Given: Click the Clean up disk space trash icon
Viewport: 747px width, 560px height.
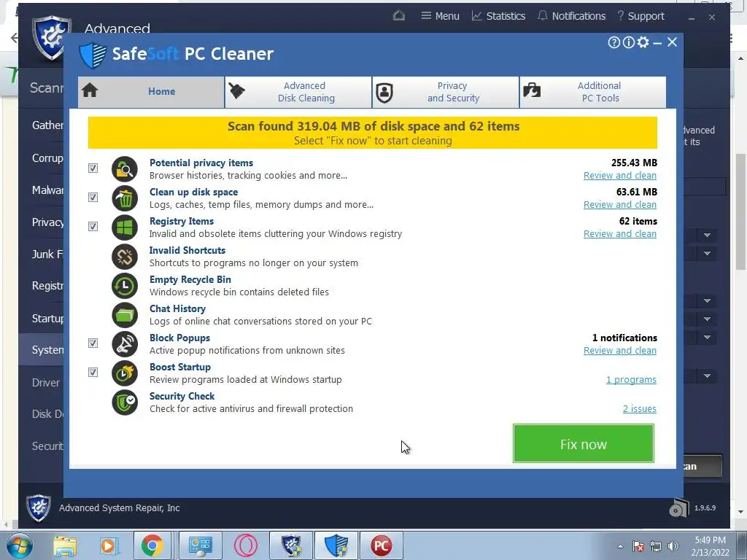Looking at the screenshot, I should 124,198.
